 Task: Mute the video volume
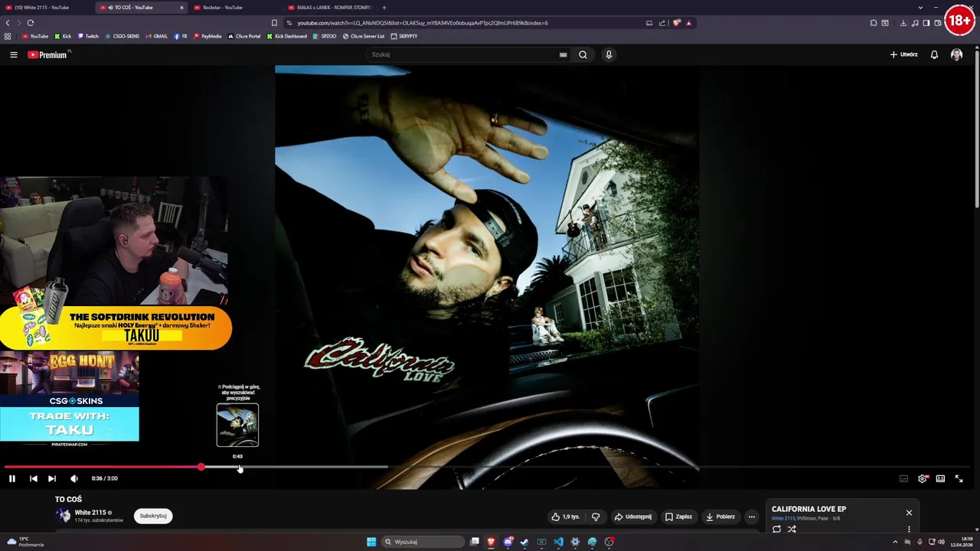pos(74,478)
